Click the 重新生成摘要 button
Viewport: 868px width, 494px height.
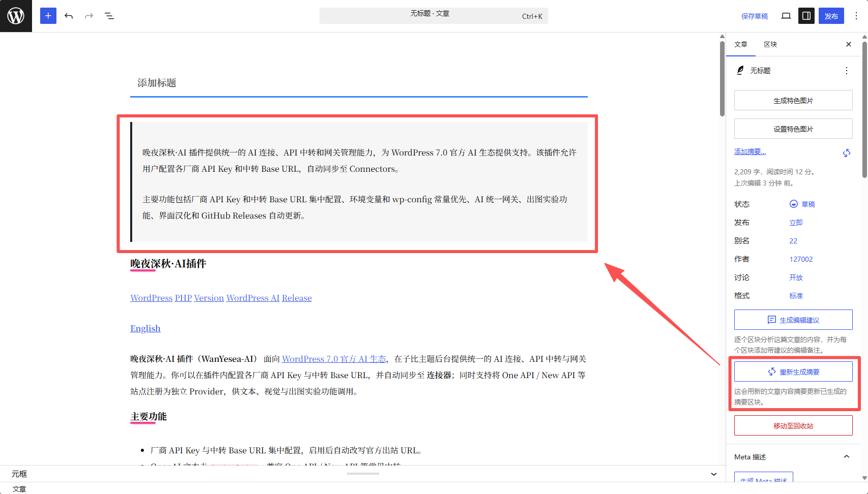[793, 372]
